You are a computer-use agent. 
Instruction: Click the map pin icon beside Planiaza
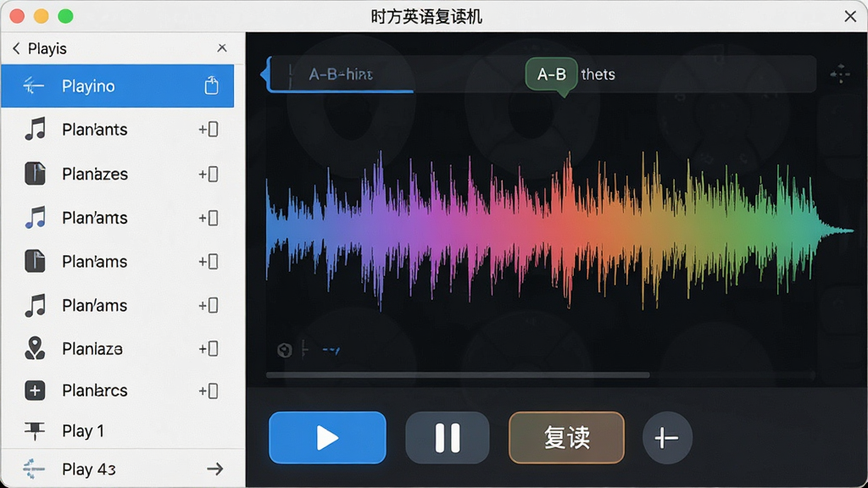(35, 348)
